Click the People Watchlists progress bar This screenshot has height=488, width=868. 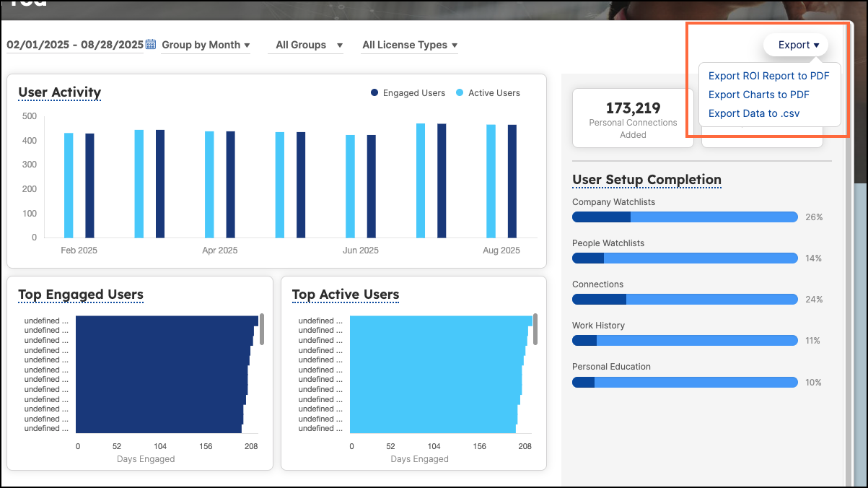[684, 258]
